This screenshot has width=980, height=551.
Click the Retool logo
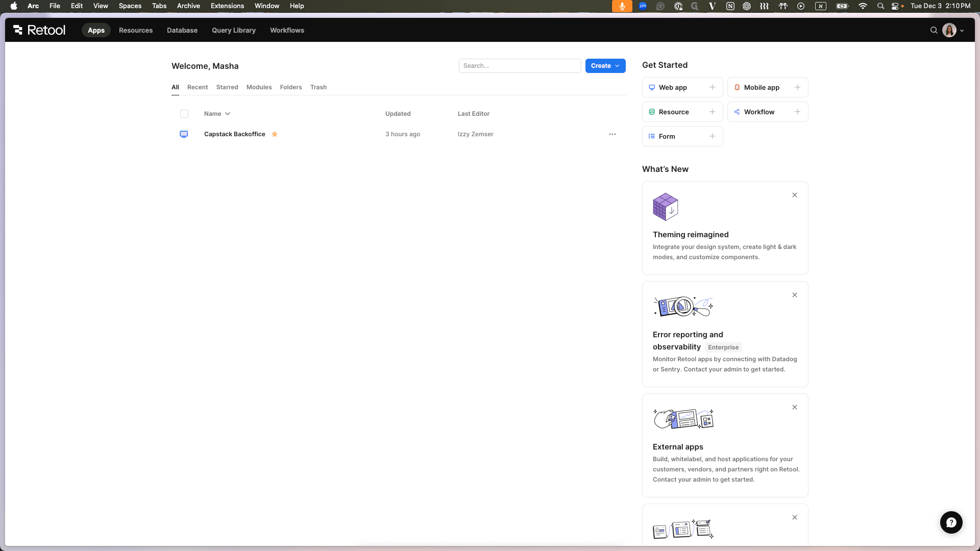39,30
